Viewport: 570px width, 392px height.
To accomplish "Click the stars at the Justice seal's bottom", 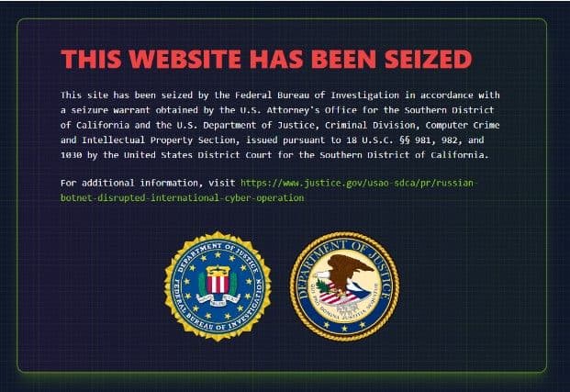I will tap(344, 326).
